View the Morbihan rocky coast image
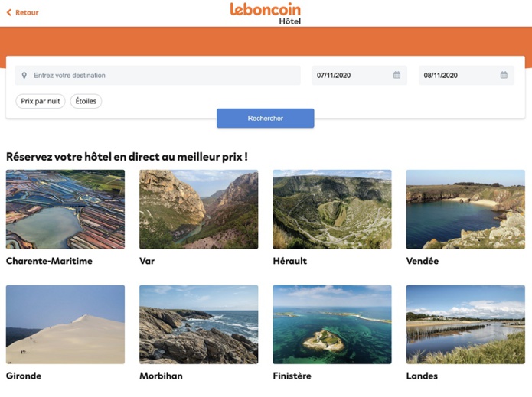 click(198, 324)
